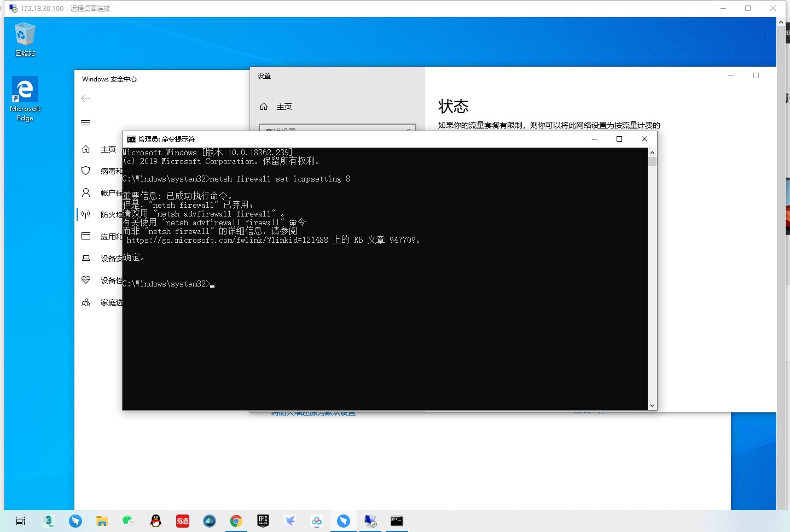Screen dimensions: 790x532
Task: Open QQ penguin icon on the taskbar
Action: tap(156, 521)
